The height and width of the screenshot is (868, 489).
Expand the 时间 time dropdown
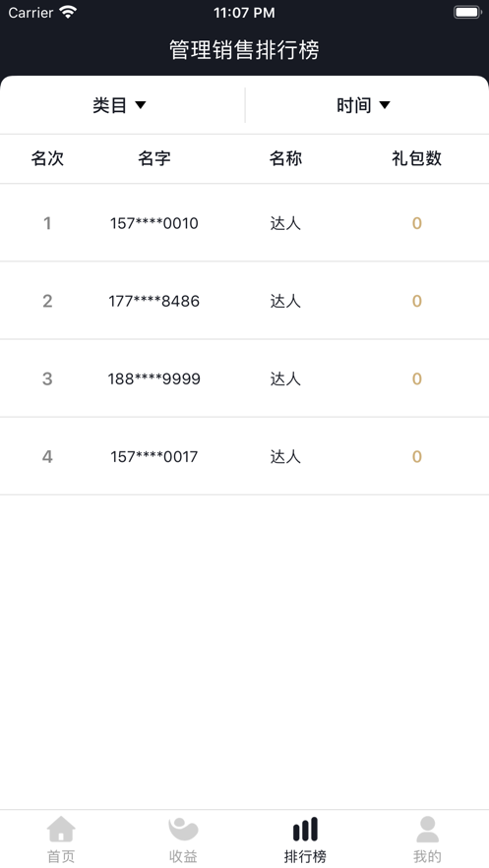(x=367, y=105)
